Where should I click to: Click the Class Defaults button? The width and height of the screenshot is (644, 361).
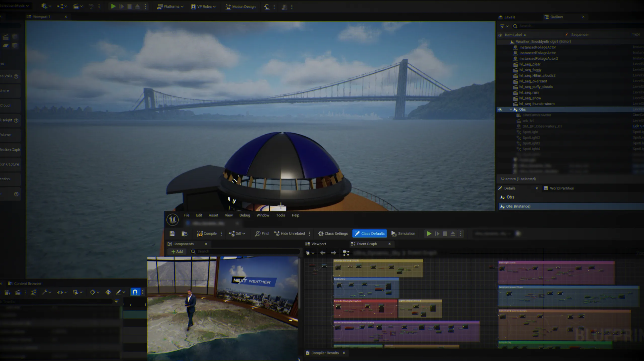[x=370, y=234]
